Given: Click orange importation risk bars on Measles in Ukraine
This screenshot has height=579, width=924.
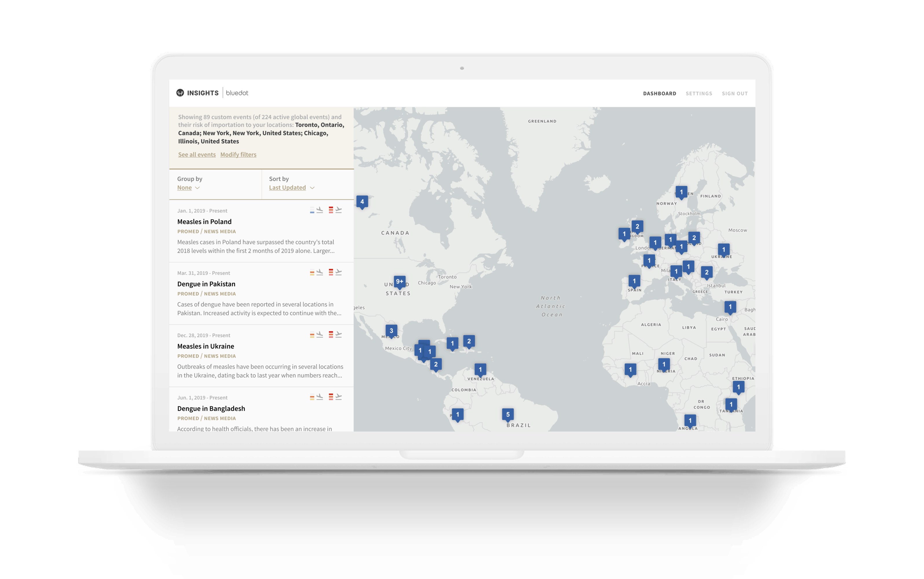Looking at the screenshot, I should [312, 334].
